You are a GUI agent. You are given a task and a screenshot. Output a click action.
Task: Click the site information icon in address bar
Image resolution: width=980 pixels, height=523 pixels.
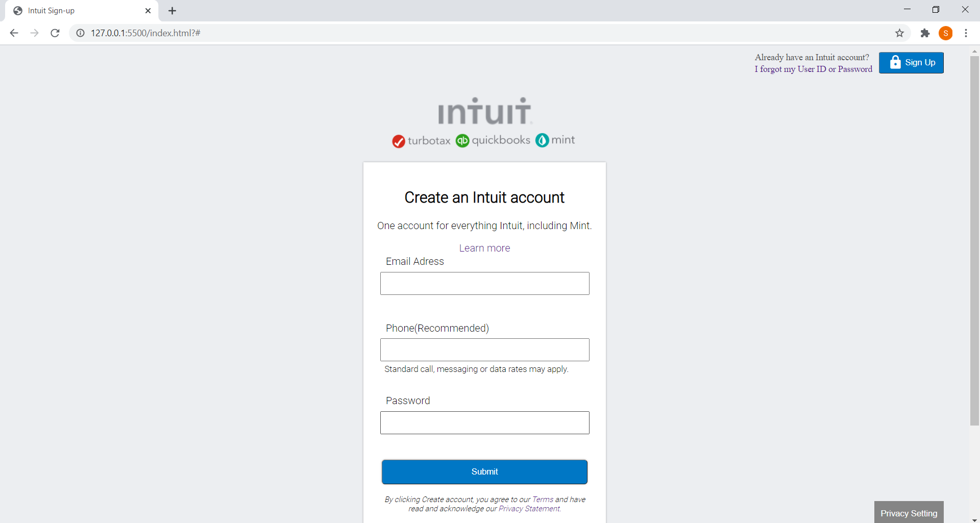click(80, 33)
